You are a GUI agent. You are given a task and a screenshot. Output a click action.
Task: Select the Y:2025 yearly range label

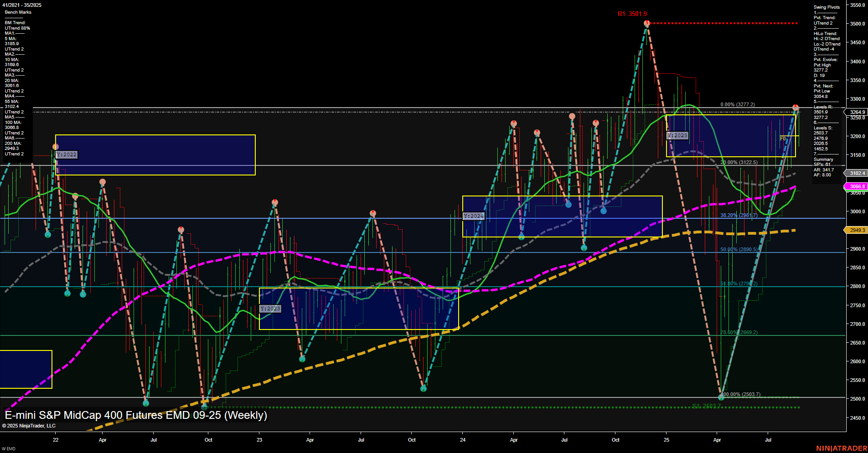coord(677,135)
